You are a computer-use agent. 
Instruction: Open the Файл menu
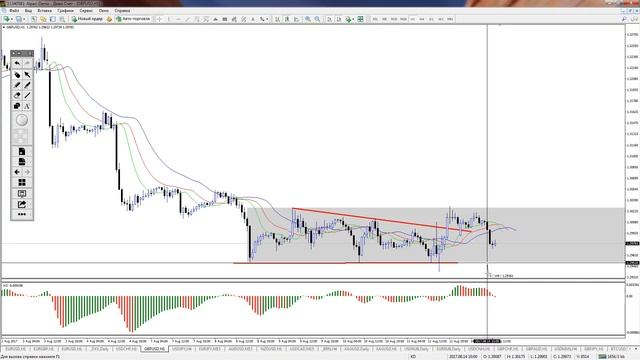click(13, 11)
